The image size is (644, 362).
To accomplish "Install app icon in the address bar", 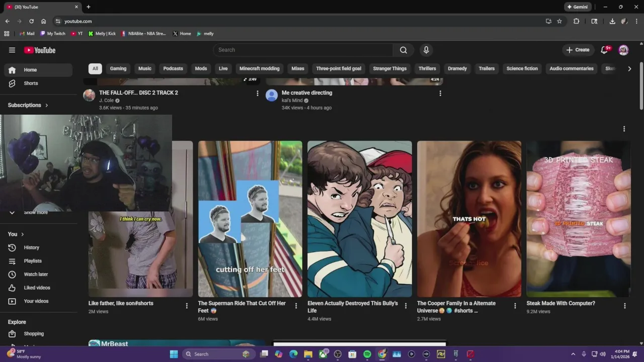I will 548,21.
